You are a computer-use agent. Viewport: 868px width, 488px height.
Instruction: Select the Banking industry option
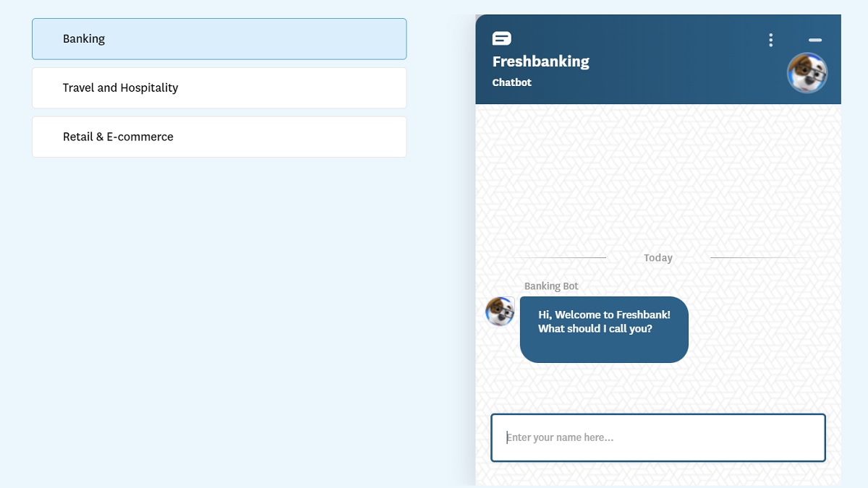219,39
